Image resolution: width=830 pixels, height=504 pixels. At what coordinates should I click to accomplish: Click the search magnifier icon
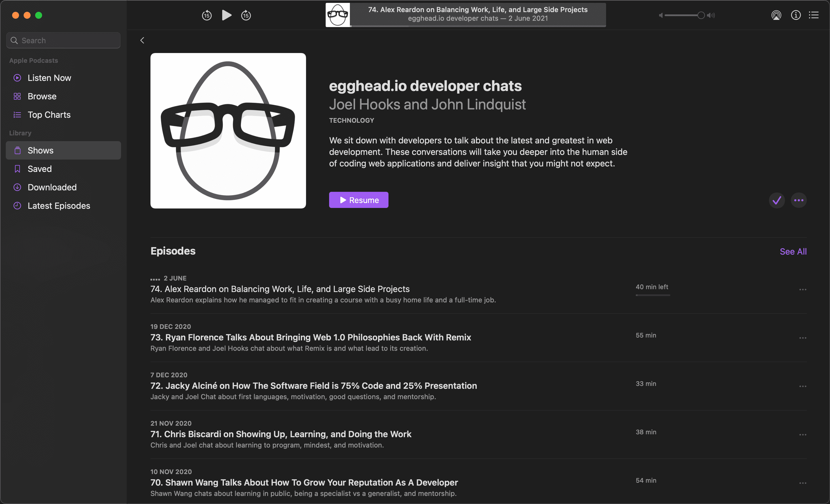[x=14, y=40]
